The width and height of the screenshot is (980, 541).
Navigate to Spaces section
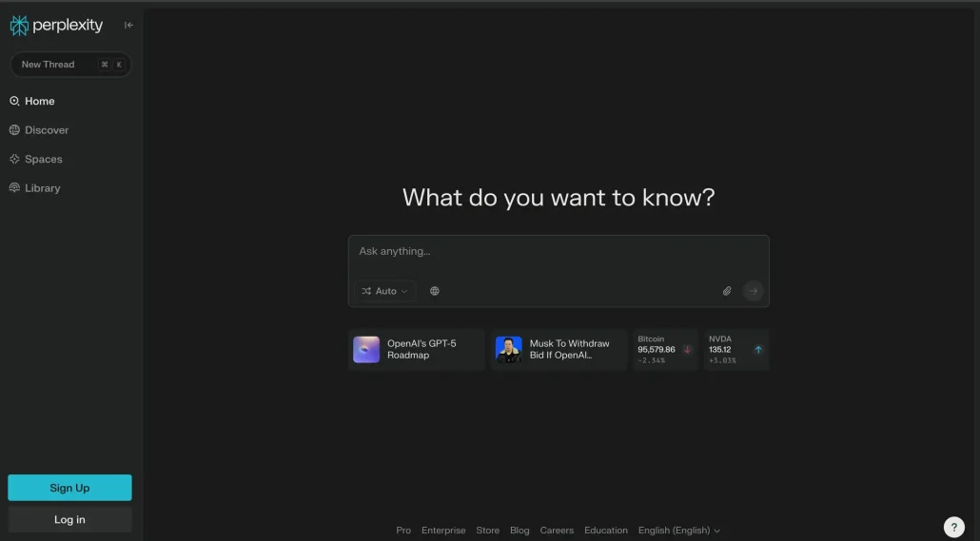(x=43, y=159)
